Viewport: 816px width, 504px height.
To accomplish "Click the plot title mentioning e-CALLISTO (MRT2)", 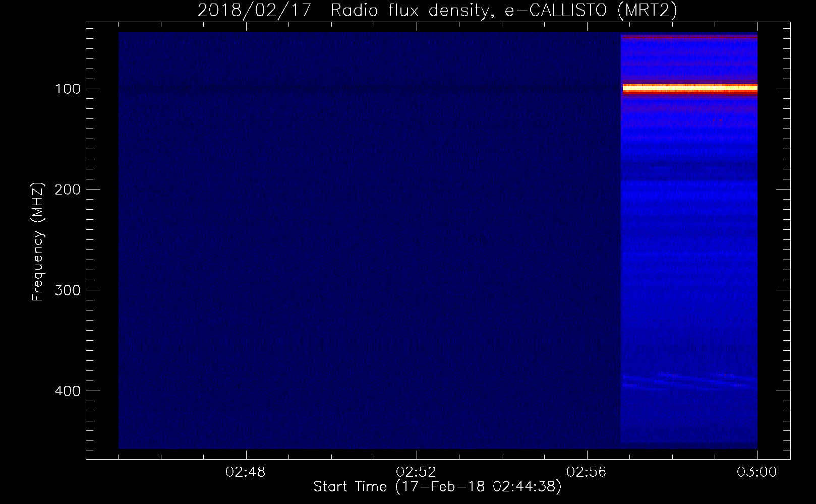I will (x=437, y=10).
